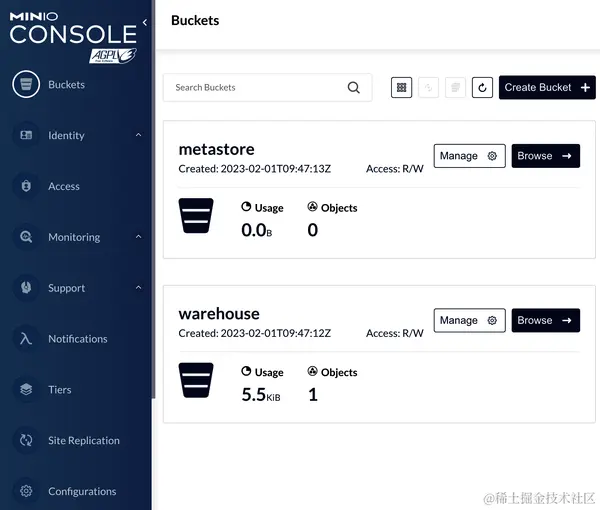
Task: Click the sidebar scrollbar
Action: [153, 199]
